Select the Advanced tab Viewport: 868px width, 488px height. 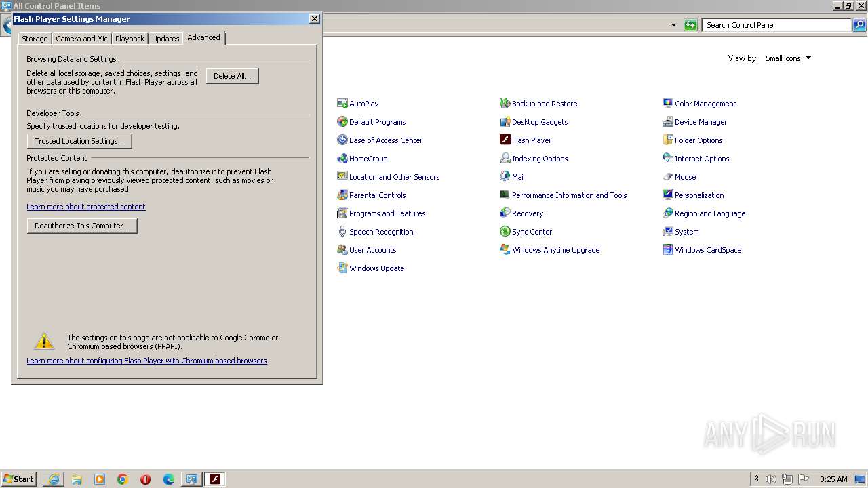click(203, 38)
